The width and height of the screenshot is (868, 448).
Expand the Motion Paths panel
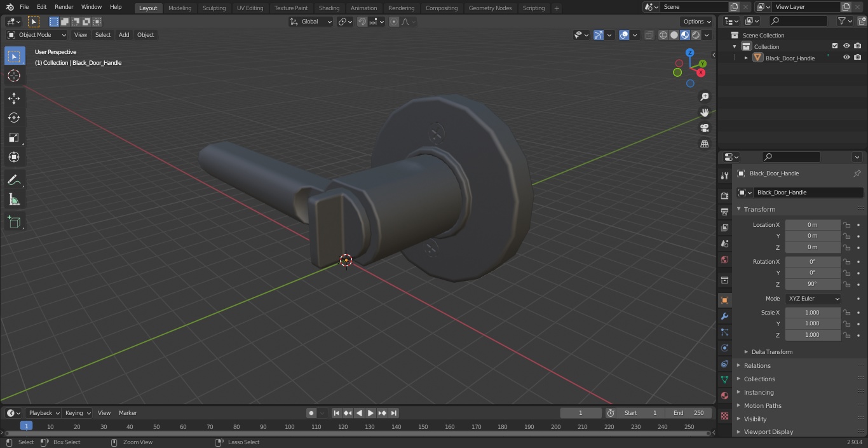[763, 406]
